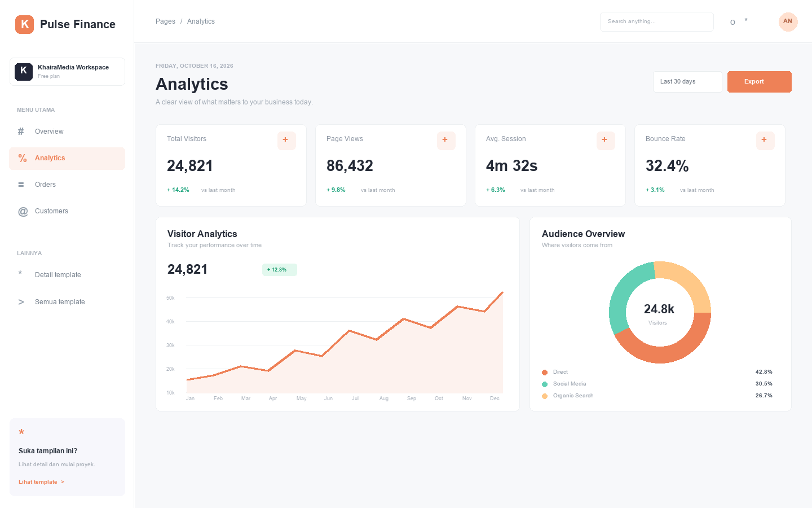Click the Orders icon in sidebar
812x508 pixels.
(21, 185)
